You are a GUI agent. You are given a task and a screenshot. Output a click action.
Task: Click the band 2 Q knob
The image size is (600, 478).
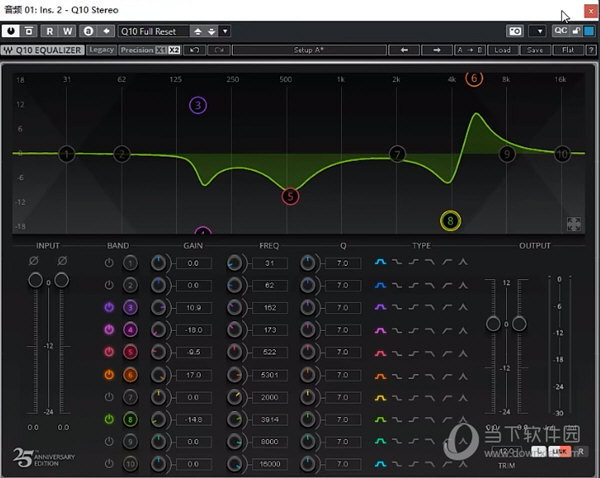point(308,285)
